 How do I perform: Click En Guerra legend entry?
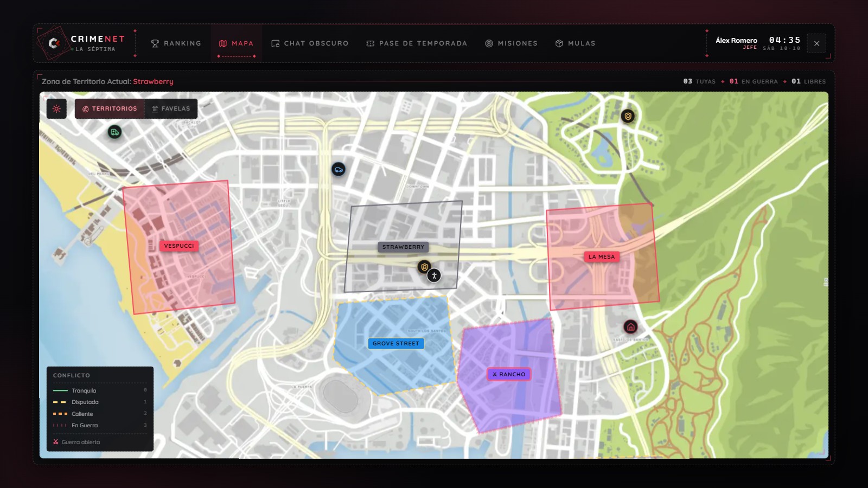(x=100, y=425)
